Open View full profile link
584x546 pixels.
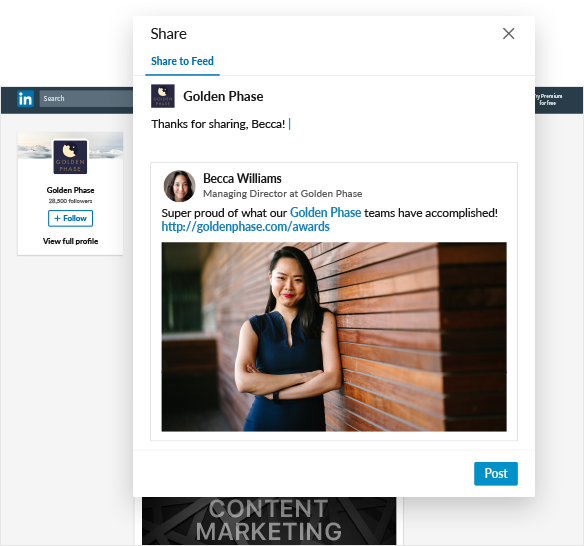70,241
